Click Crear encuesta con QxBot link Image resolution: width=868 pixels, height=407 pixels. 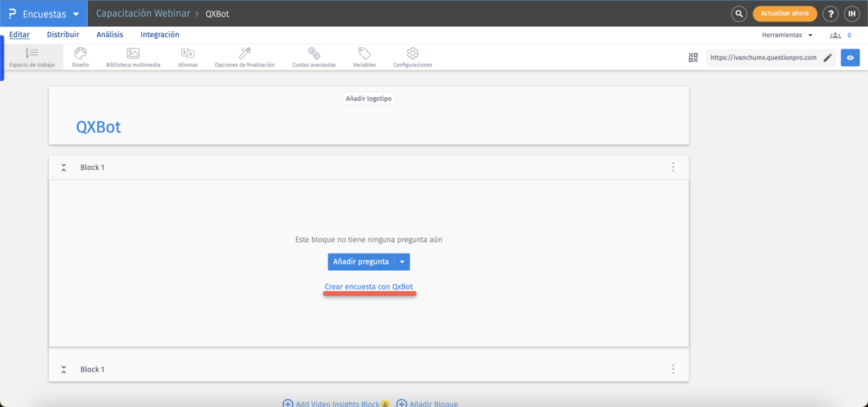(x=369, y=287)
